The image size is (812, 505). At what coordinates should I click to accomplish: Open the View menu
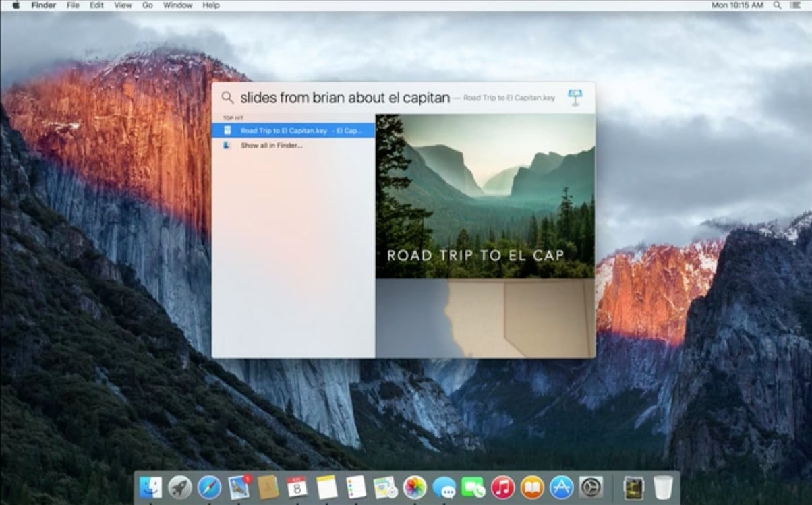tap(123, 5)
